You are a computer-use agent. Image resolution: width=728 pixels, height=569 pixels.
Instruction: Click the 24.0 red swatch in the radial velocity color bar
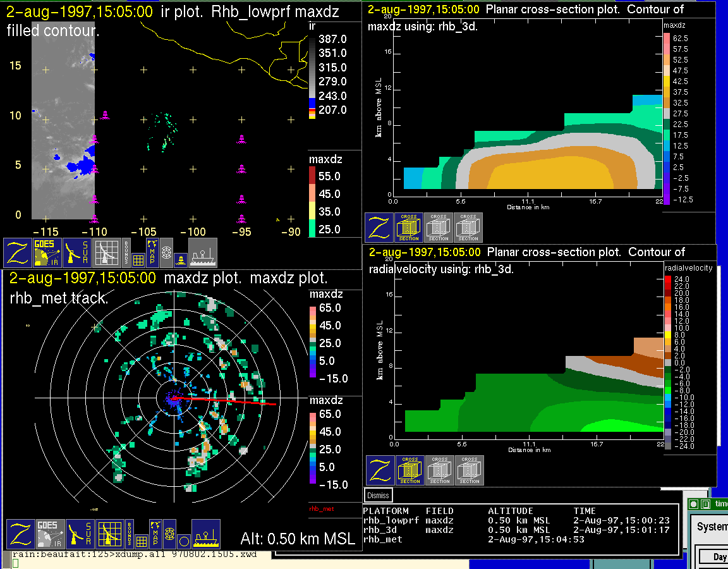pos(668,279)
